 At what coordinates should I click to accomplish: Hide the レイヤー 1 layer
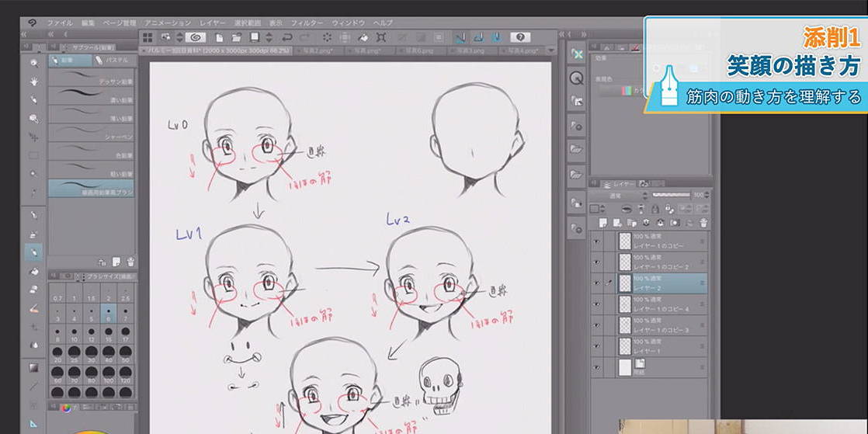[597, 346]
